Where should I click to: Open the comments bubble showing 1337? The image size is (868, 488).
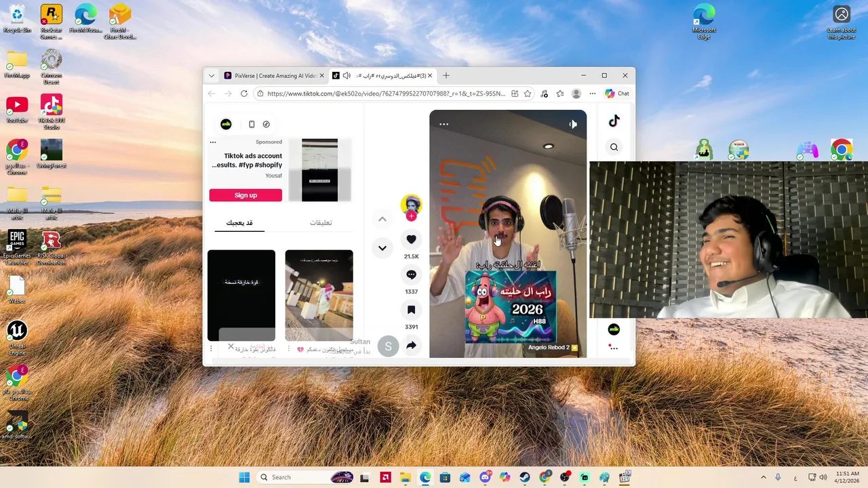[411, 274]
